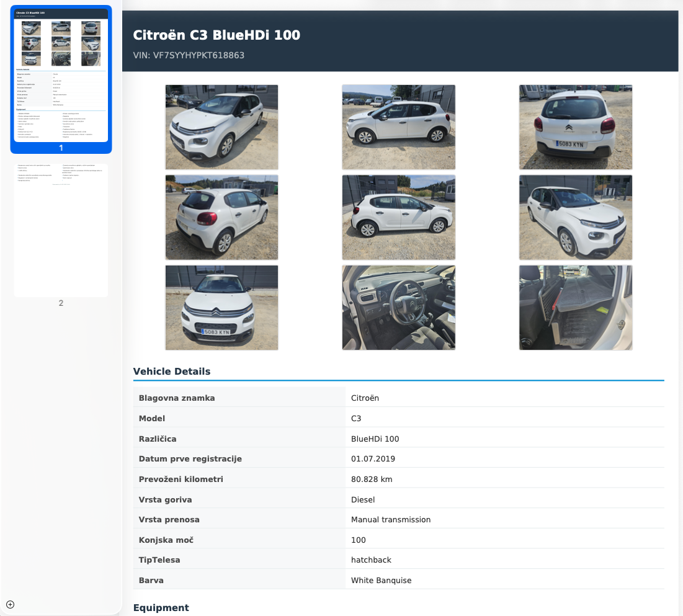Screen dimensions: 683x616
Task: Open right side profile car photo
Action: pos(398,217)
